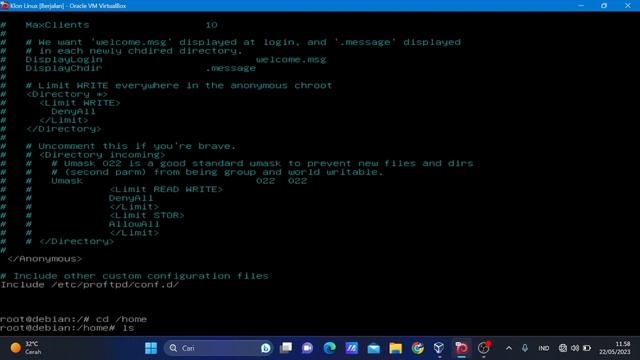This screenshot has width=640, height=360.
Task: Open the Windows Start menu
Action: 151,348
